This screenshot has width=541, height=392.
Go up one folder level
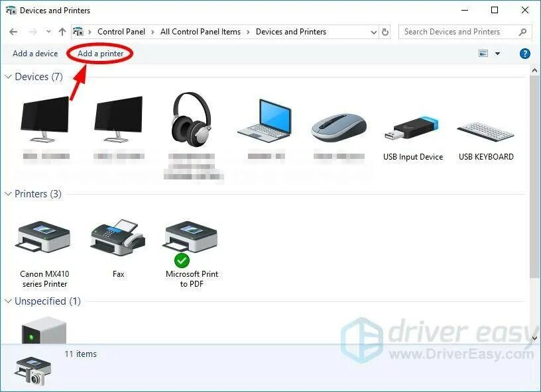click(62, 32)
